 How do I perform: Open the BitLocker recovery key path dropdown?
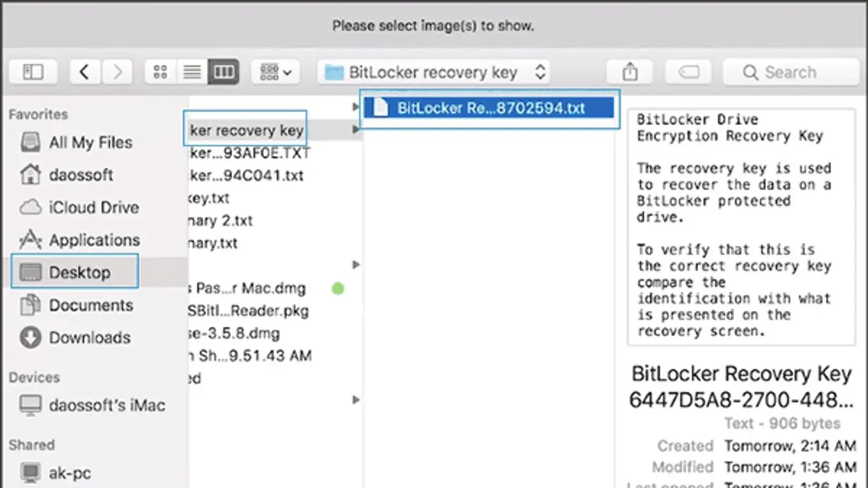[x=433, y=72]
